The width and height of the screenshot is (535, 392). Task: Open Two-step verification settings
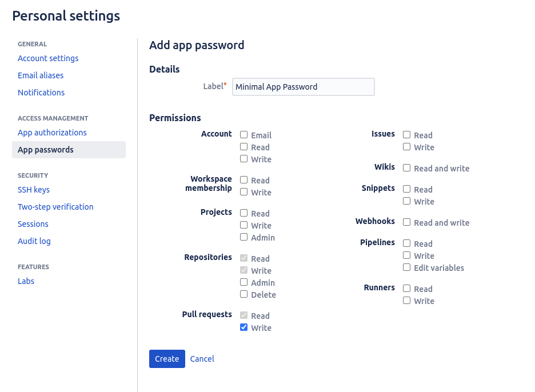55,206
